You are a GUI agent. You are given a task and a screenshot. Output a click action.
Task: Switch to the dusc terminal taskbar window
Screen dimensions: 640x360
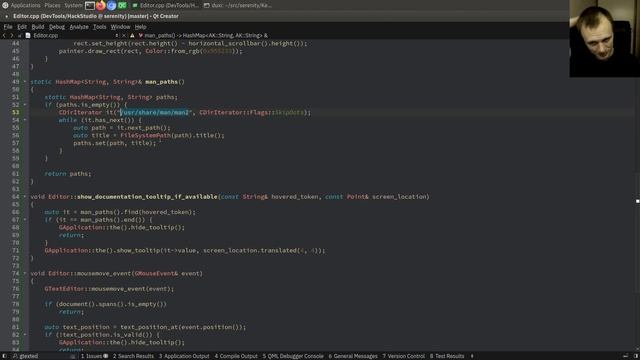(x=238, y=5)
